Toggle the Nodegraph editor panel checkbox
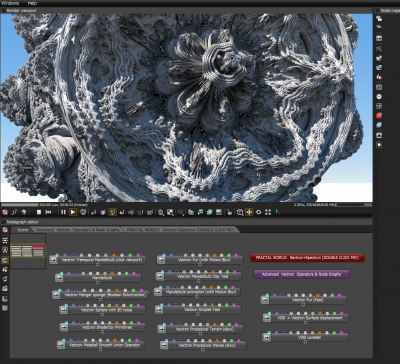Screen dimensions: 400x364 click(x=4, y=222)
